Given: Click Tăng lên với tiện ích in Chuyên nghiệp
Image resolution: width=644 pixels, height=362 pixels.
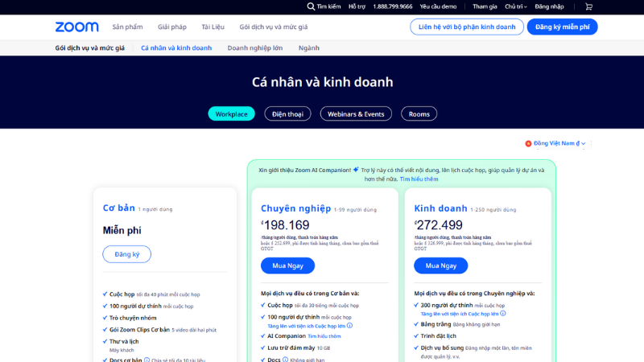Looking at the screenshot, I should 307,326.
